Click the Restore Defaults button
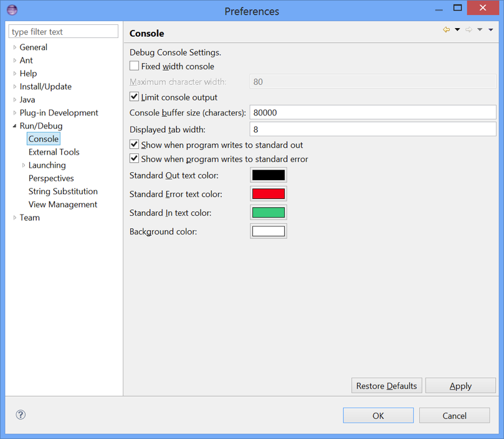This screenshot has width=504, height=439. (x=386, y=385)
